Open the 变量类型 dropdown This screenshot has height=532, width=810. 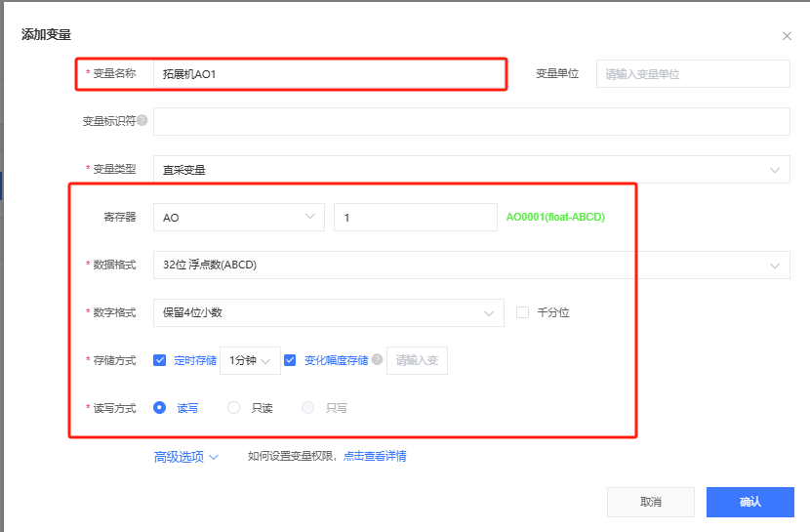tap(470, 170)
